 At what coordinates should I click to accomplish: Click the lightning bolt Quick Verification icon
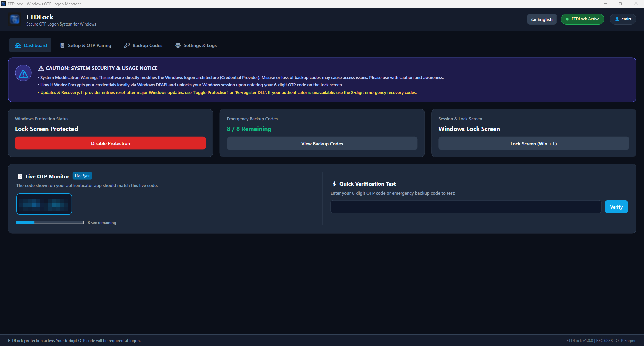pyautogui.click(x=334, y=184)
